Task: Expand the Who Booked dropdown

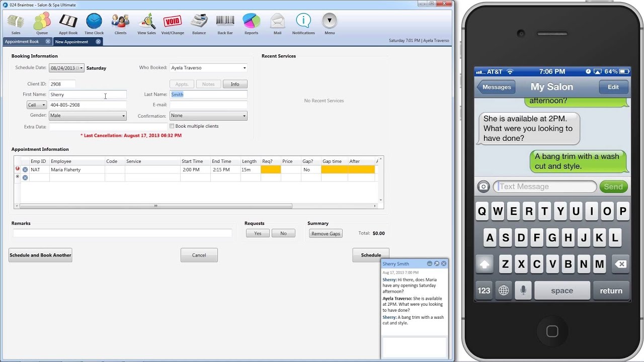Action: (245, 68)
